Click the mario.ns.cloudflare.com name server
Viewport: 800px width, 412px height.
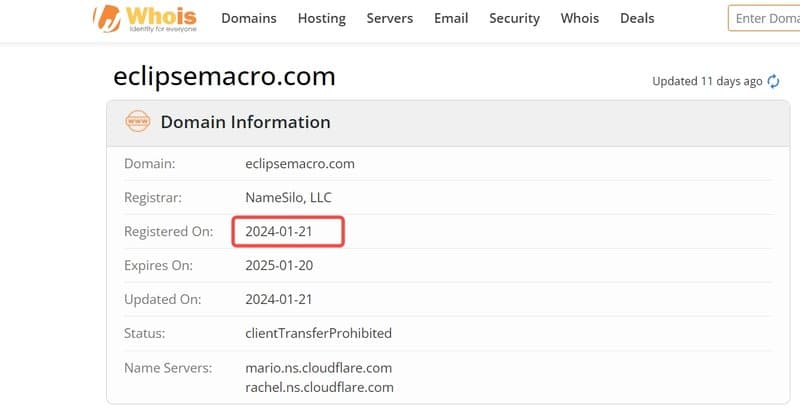318,368
